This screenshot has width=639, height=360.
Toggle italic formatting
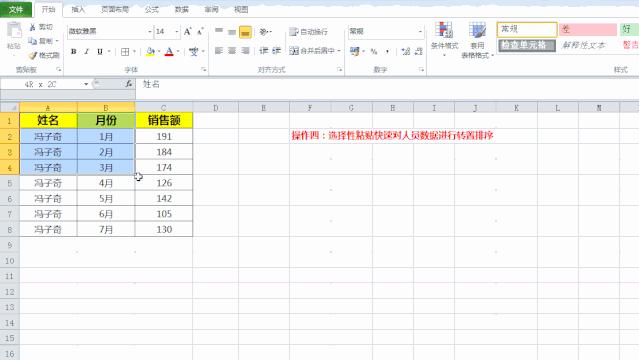click(x=86, y=52)
